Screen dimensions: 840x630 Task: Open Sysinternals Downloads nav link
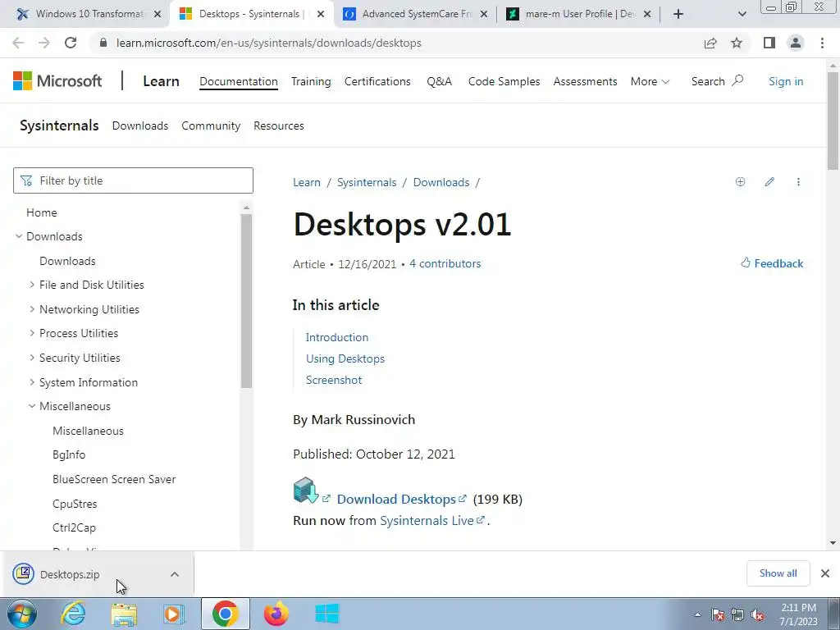pos(139,126)
